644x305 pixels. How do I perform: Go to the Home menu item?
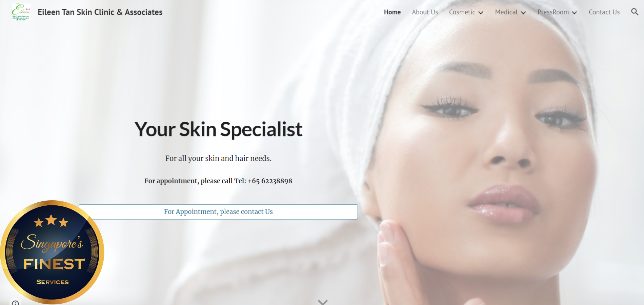point(392,12)
